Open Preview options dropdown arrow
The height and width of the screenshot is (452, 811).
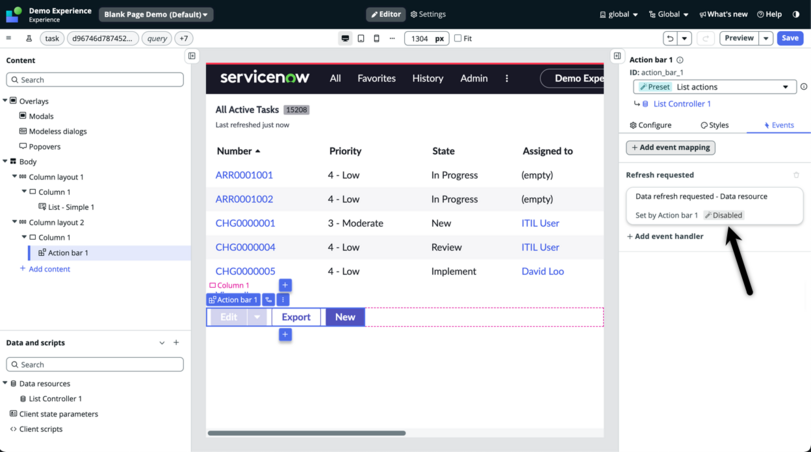click(766, 38)
